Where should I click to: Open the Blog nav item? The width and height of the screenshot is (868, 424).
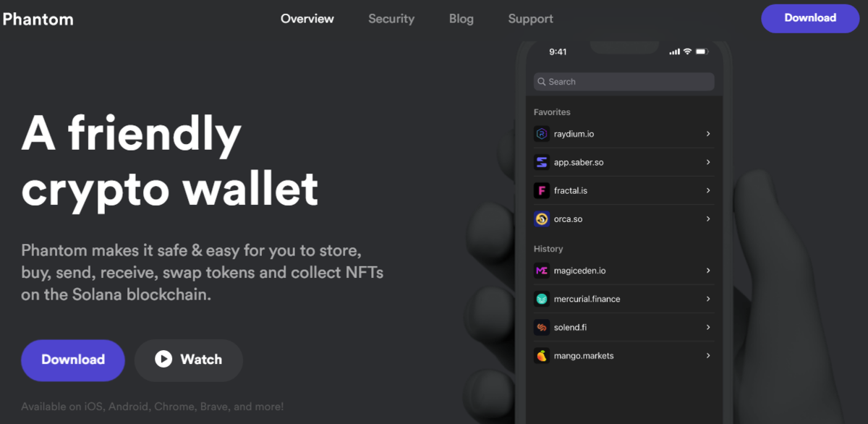click(461, 19)
